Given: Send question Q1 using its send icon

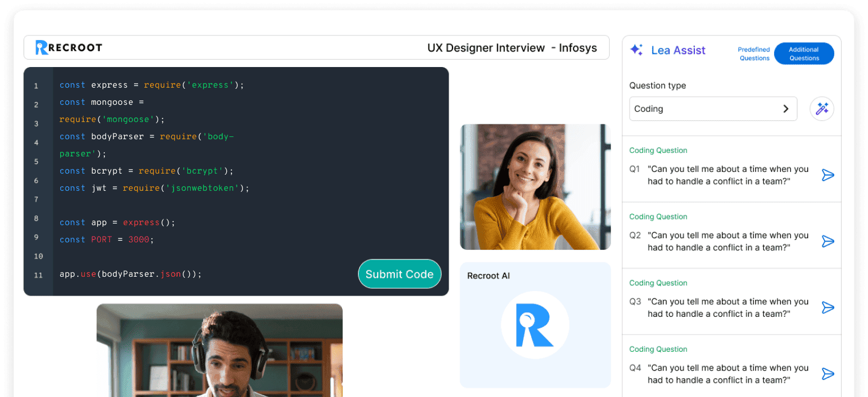Looking at the screenshot, I should coord(828,175).
